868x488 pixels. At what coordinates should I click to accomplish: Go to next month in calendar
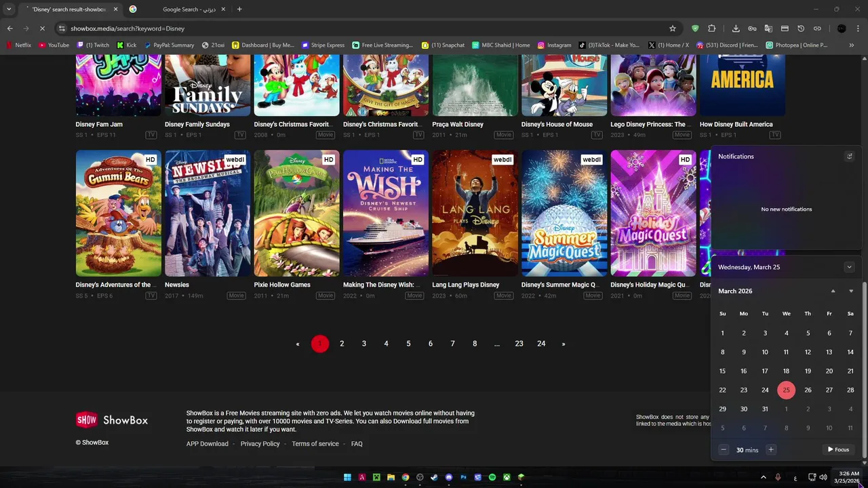[x=851, y=291]
